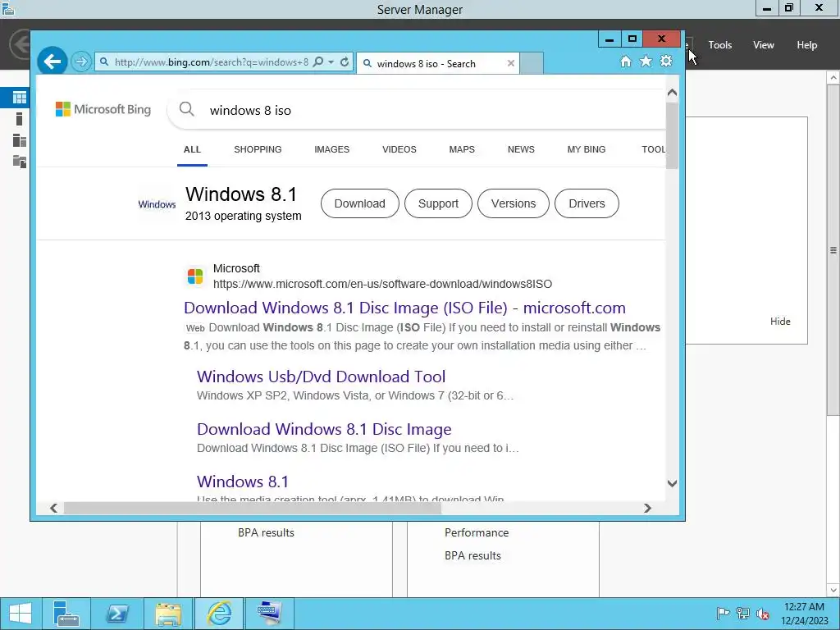Image resolution: width=840 pixels, height=630 pixels.
Task: Close the 'windows 8 iso - Search' tab
Action: [510, 64]
